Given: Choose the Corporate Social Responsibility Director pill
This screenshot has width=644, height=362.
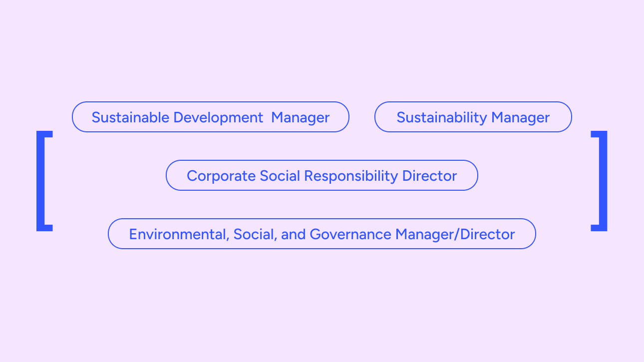Looking at the screenshot, I should click(322, 176).
